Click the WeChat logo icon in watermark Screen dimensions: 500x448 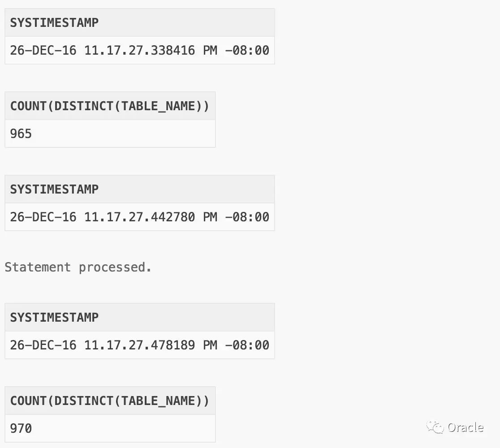[435, 427]
